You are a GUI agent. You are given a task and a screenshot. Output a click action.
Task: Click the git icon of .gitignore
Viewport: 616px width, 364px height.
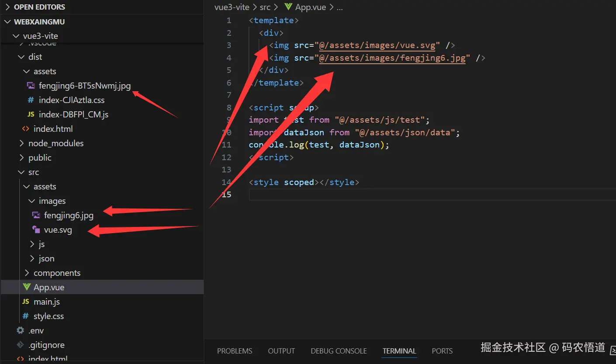click(20, 345)
